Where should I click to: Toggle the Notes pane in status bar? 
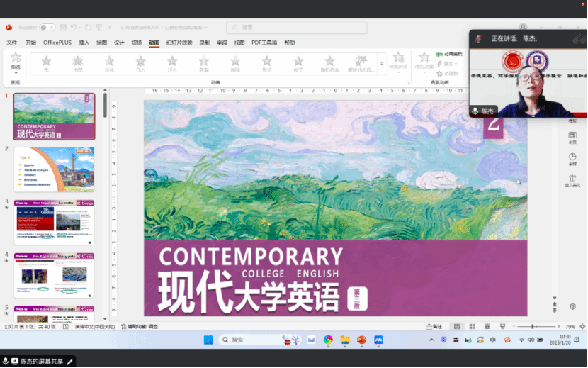pos(433,327)
